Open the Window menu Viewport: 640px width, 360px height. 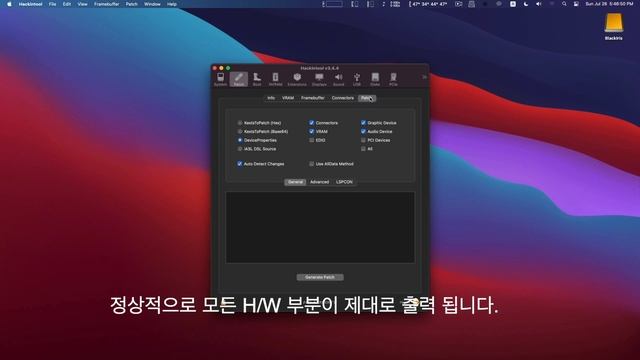152,4
